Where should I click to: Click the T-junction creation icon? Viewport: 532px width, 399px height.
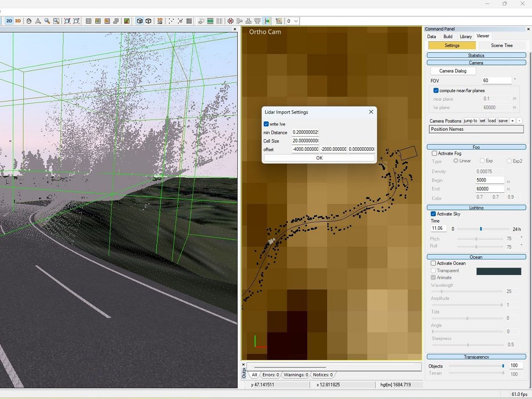coord(249,21)
